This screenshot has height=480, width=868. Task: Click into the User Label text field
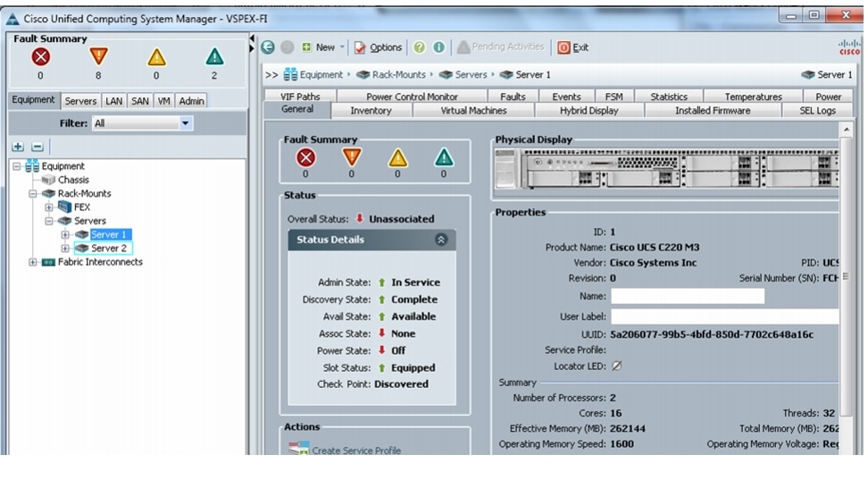[723, 316]
